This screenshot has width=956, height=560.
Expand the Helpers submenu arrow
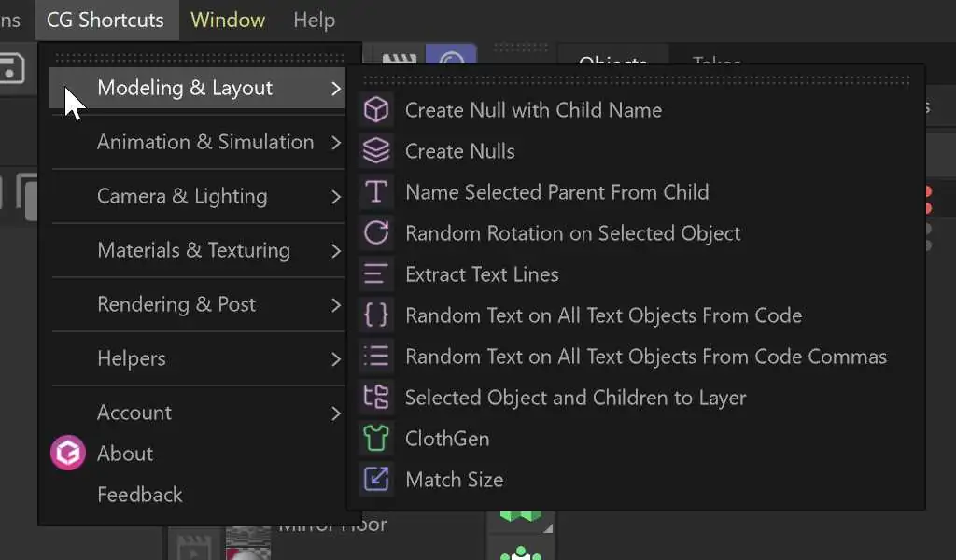coord(336,359)
